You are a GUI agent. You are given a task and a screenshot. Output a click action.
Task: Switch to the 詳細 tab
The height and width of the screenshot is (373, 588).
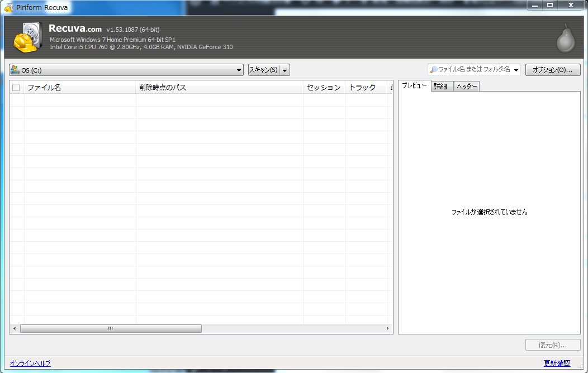click(442, 87)
